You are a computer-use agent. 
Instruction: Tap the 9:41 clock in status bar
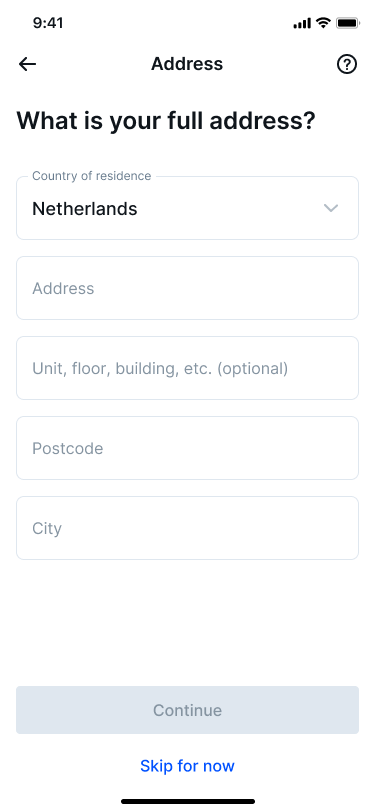pos(48,23)
